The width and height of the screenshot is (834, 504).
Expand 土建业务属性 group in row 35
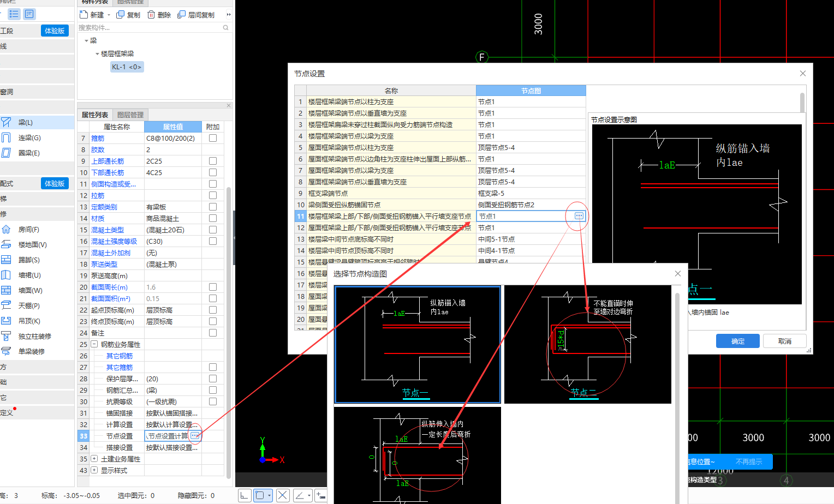click(x=94, y=459)
